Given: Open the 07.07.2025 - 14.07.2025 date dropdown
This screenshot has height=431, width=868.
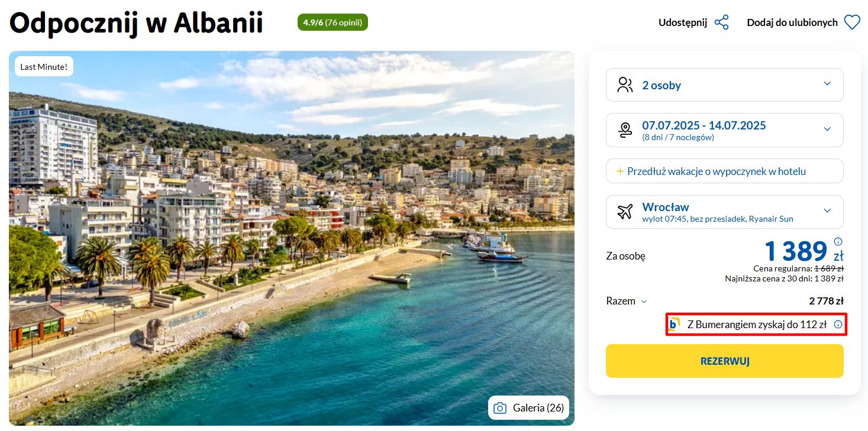Looking at the screenshot, I should (827, 129).
